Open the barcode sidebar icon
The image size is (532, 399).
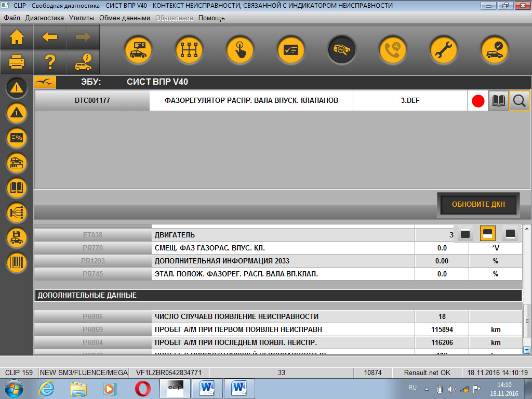point(16,262)
